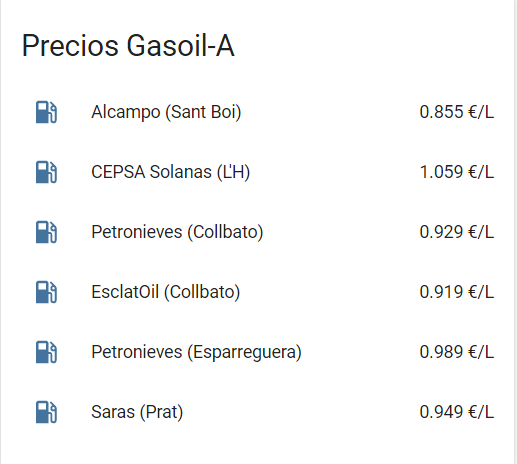Click the 0.855 €/L price value
Viewport: 517px width, 464px height.
click(457, 112)
